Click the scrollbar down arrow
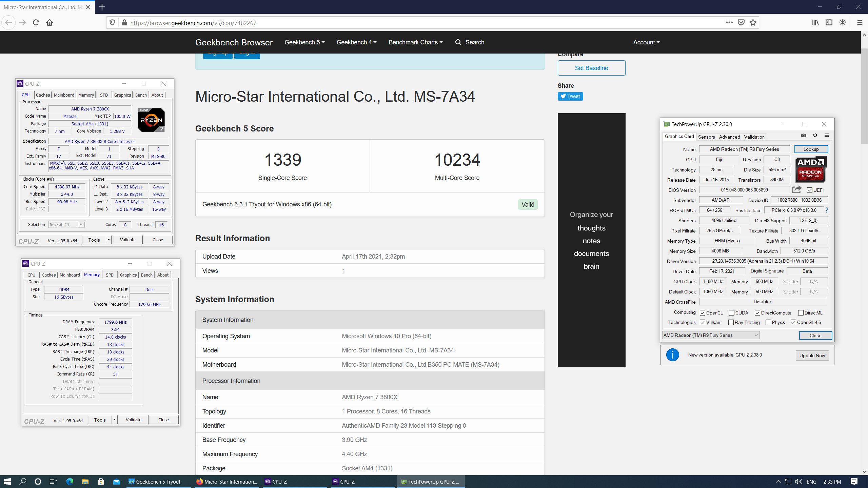The height and width of the screenshot is (488, 868). coord(864,471)
